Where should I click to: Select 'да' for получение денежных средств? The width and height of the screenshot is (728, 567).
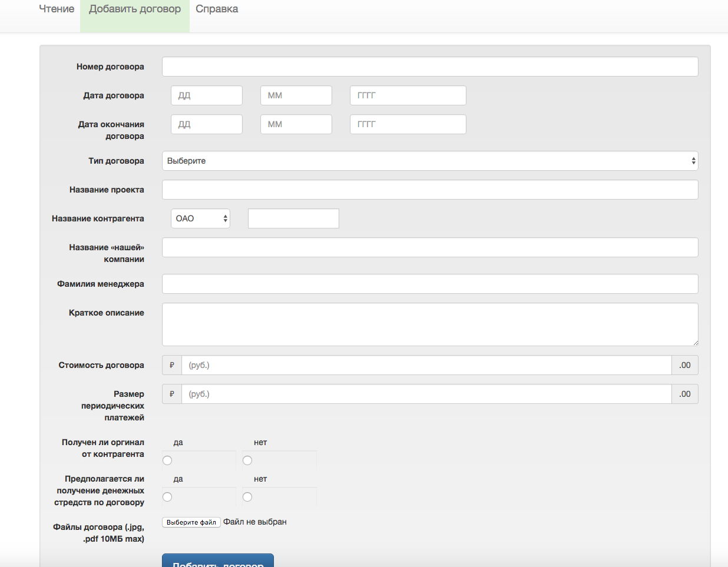167,497
